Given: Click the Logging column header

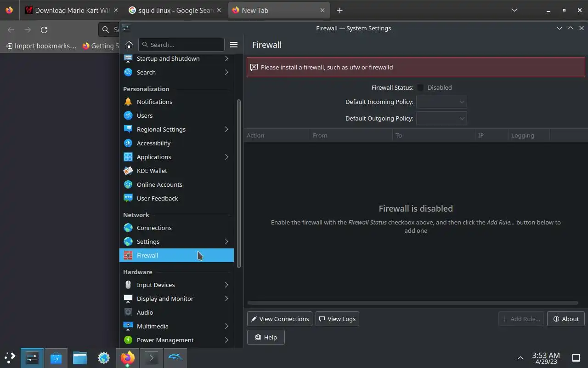Looking at the screenshot, I should coord(528,135).
